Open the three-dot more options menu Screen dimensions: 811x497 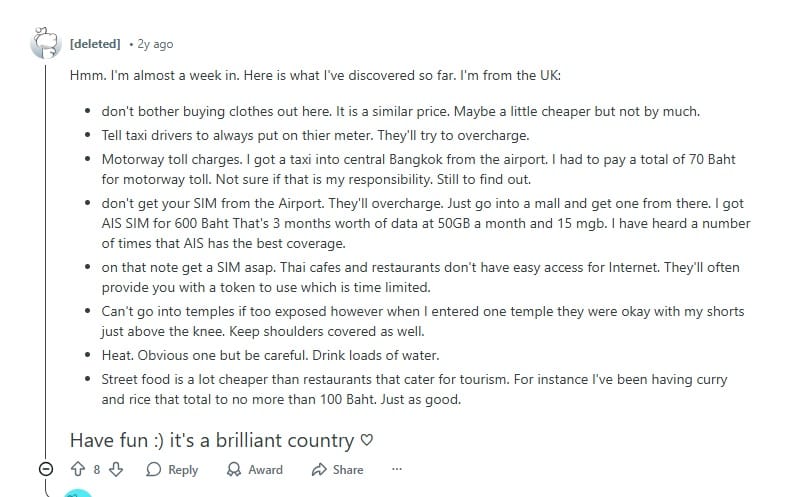(x=397, y=469)
